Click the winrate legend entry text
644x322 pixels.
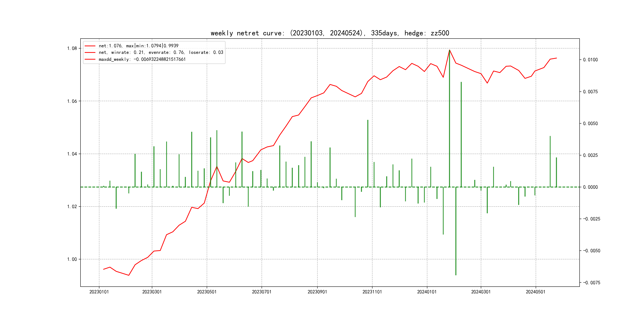[x=161, y=52]
